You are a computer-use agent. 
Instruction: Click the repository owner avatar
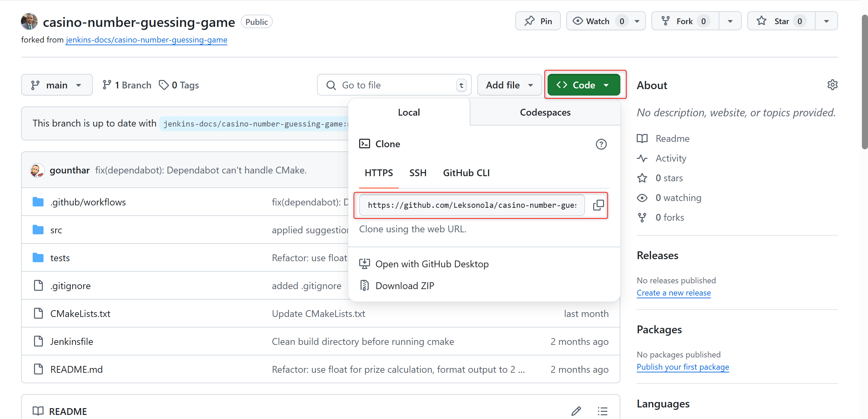point(29,21)
